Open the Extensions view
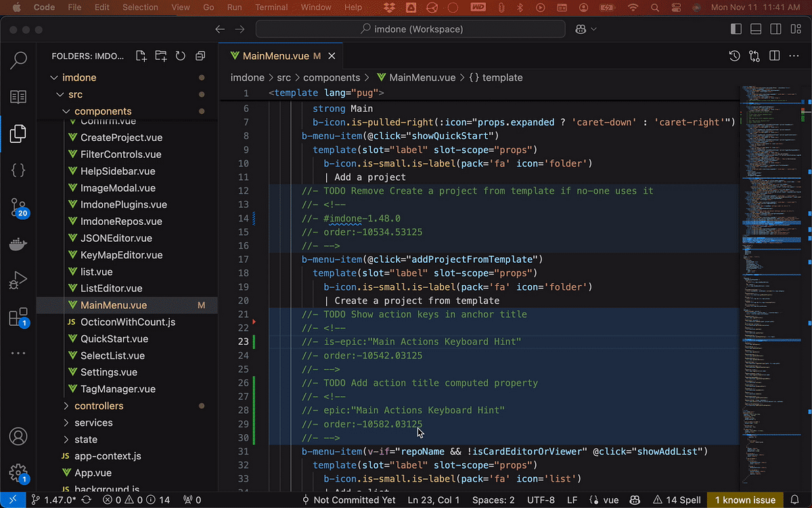The height and width of the screenshot is (508, 812). click(x=18, y=317)
